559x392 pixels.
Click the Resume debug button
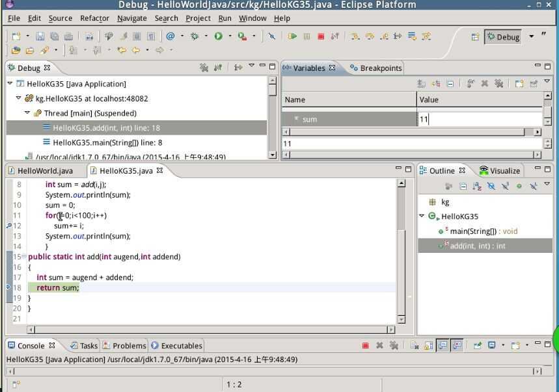pyautogui.click(x=292, y=36)
